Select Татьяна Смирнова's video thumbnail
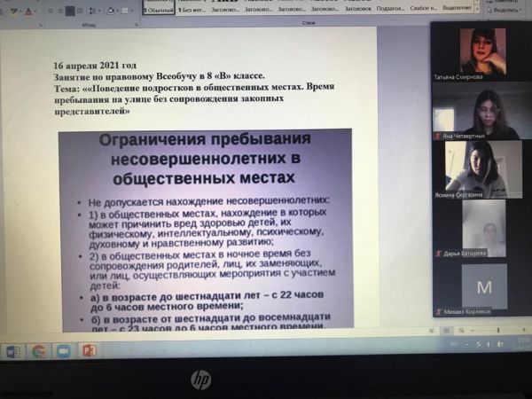The width and height of the screenshot is (532, 399). tap(483, 49)
